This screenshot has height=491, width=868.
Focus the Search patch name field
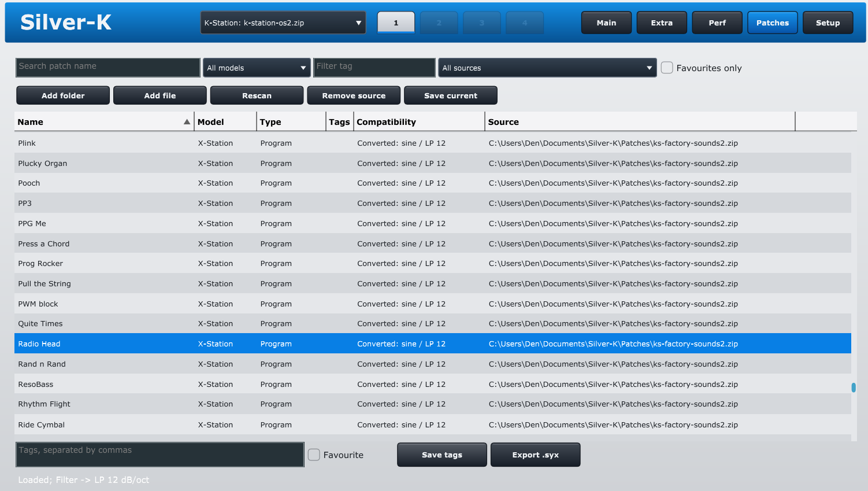pyautogui.click(x=108, y=67)
